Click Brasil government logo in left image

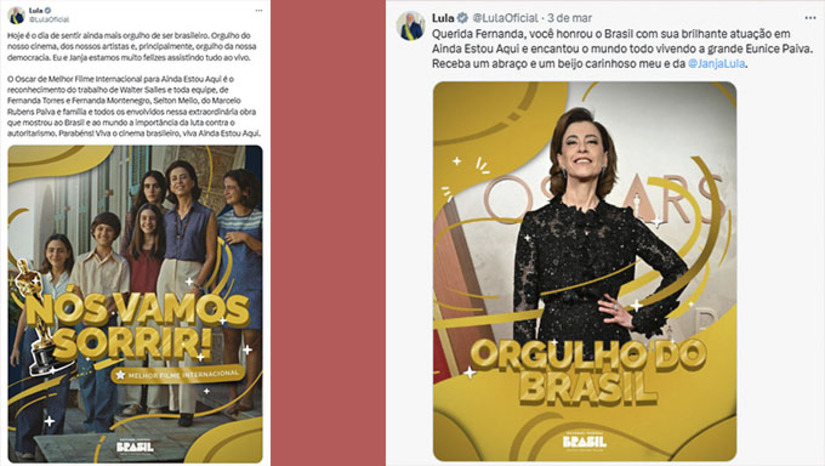(x=135, y=445)
